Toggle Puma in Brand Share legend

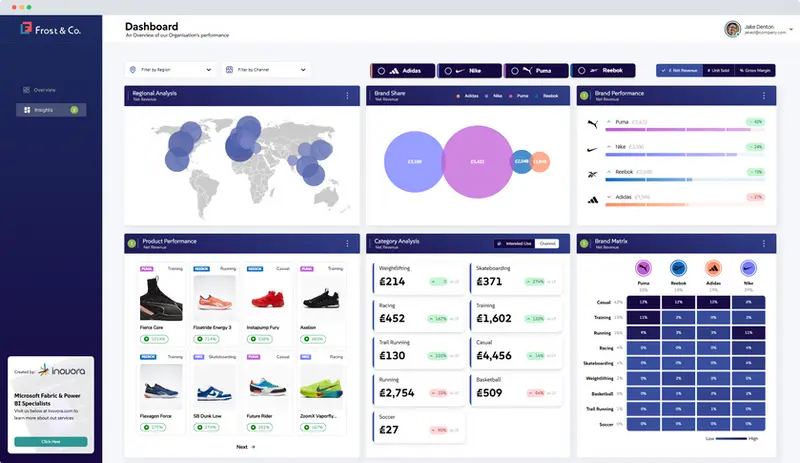(x=518, y=96)
